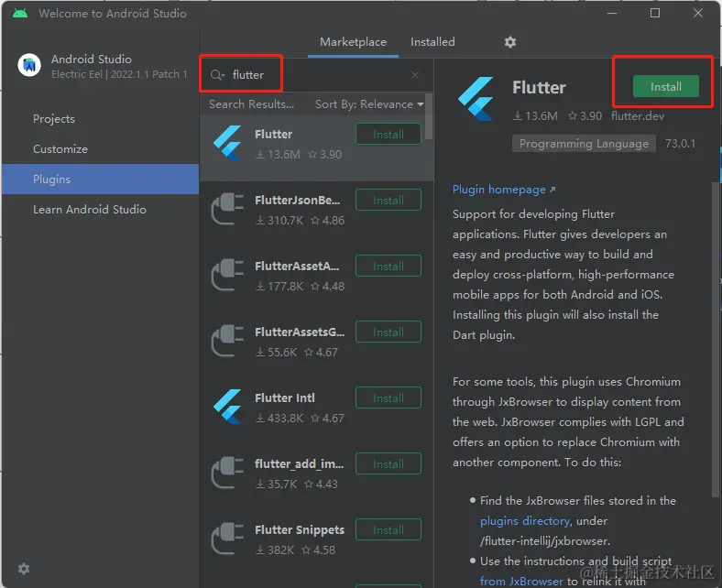Click the search results list scrollbar

(x=429, y=116)
